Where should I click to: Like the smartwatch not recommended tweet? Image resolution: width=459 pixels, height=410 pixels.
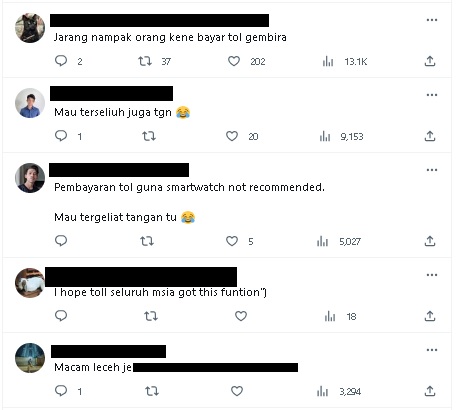coord(232,241)
